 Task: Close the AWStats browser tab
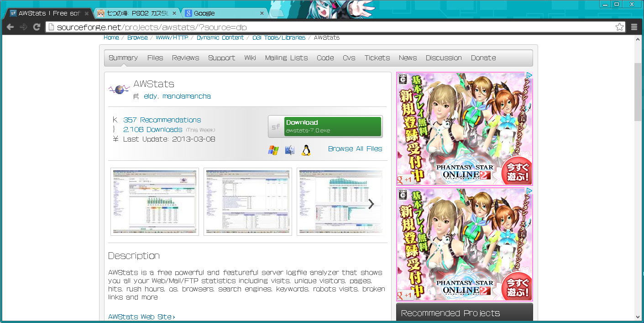click(x=87, y=13)
